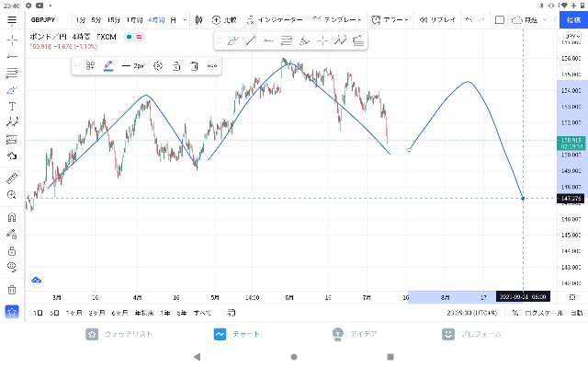The height and width of the screenshot is (368, 588).
Task: Open more options ellipsis in drawing toolbar
Action: (212, 66)
